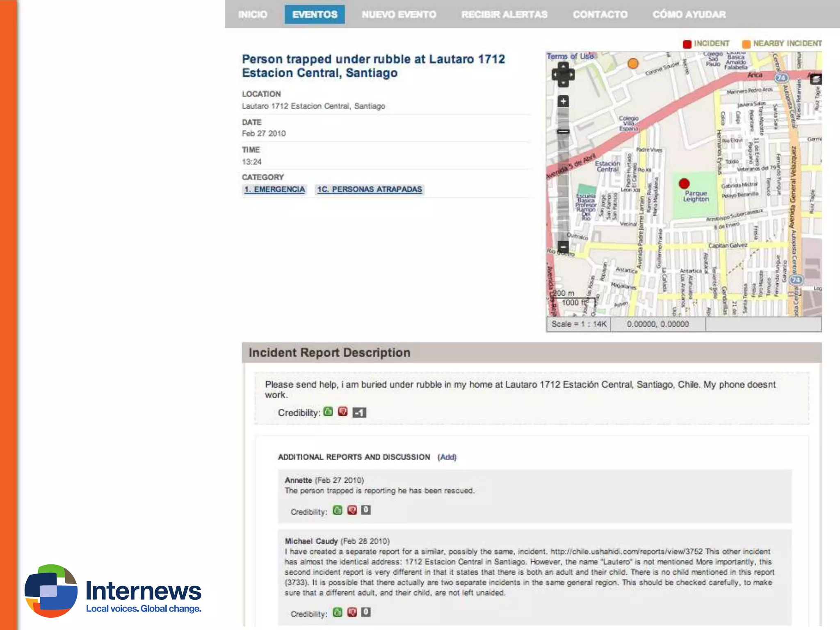Image resolution: width=840 pixels, height=630 pixels.
Task: Click orange nearby incident marker
Action: [633, 64]
